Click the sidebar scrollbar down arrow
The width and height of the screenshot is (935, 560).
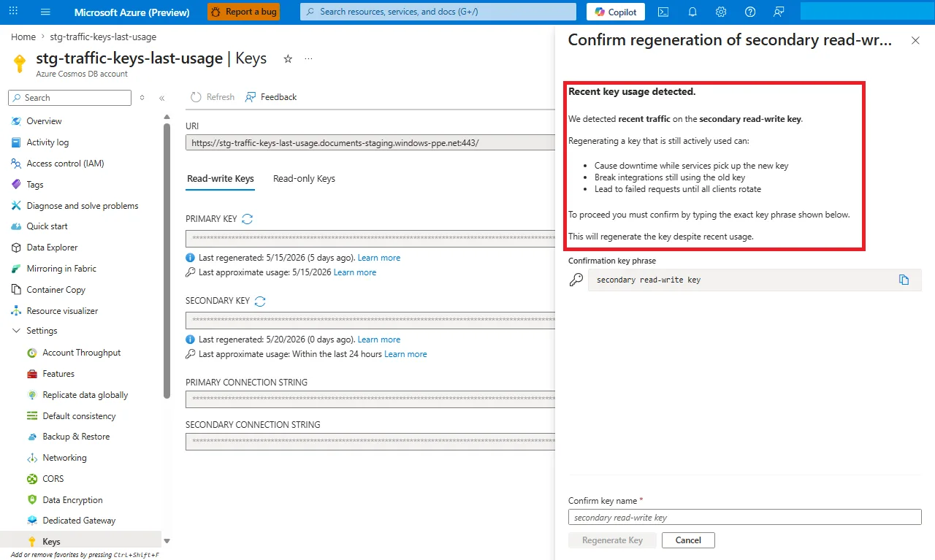click(167, 541)
